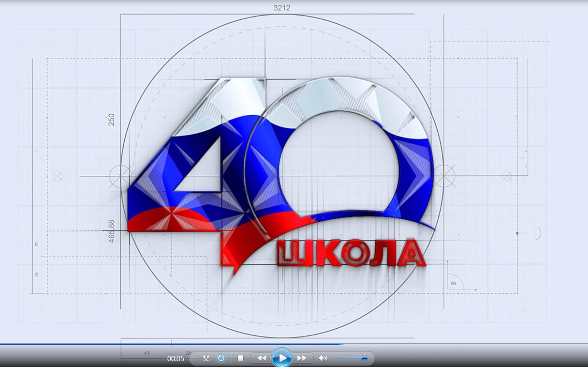This screenshot has height=367, width=588.
Task: Mute the sound with the speaker icon
Action: (323, 358)
